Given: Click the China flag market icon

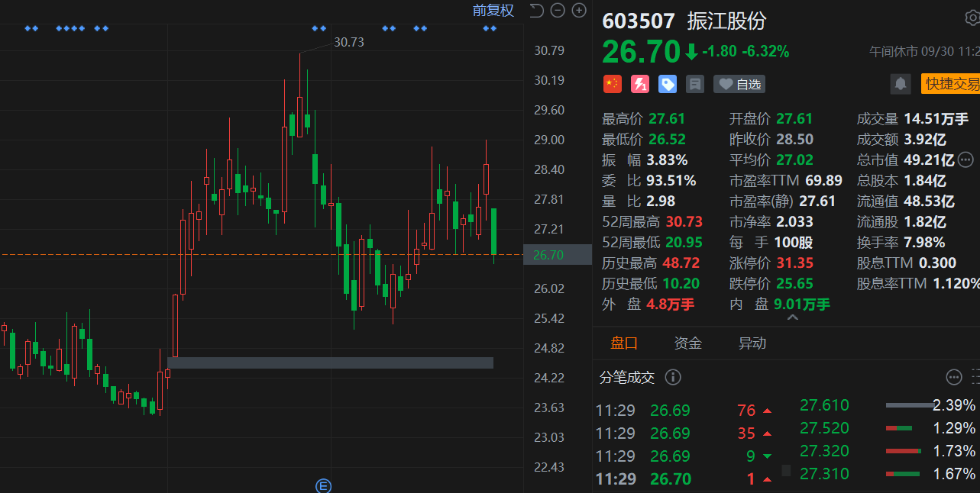Looking at the screenshot, I should click(612, 84).
